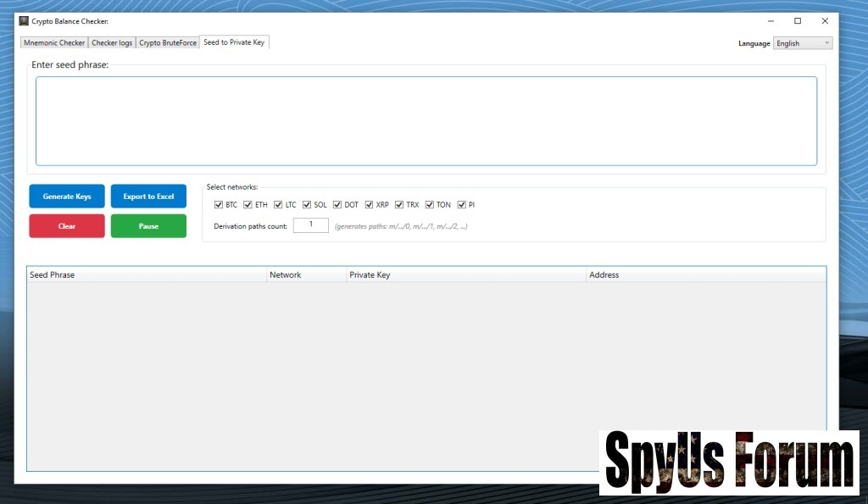The width and height of the screenshot is (868, 504).
Task: Toggle the TON network checkbox
Action: pos(430,205)
